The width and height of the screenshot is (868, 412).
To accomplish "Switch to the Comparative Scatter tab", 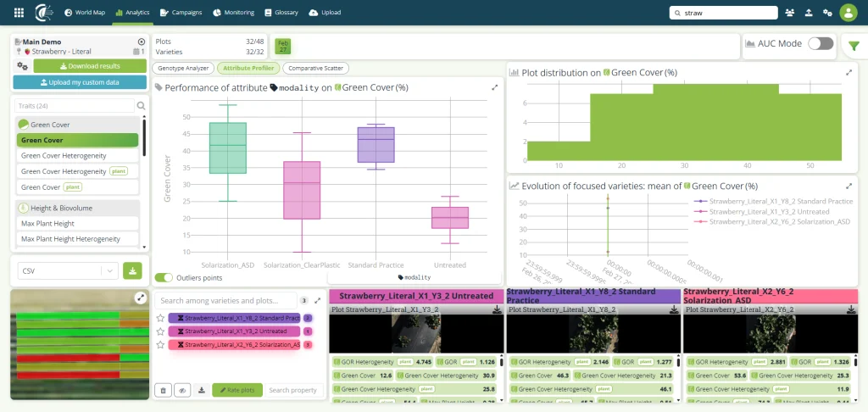I will (315, 69).
